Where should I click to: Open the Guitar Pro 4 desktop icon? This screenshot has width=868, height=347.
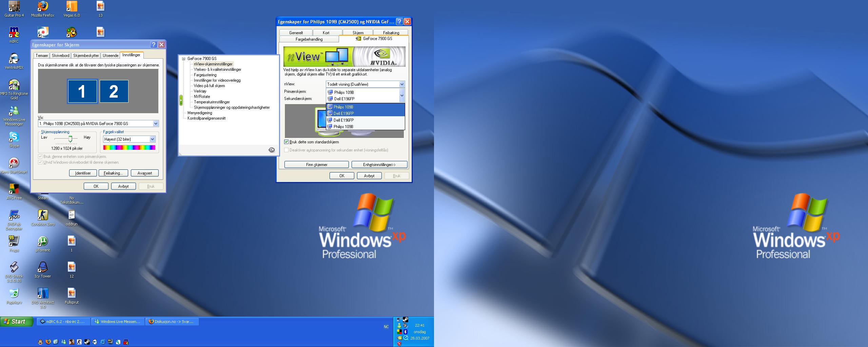tap(14, 9)
